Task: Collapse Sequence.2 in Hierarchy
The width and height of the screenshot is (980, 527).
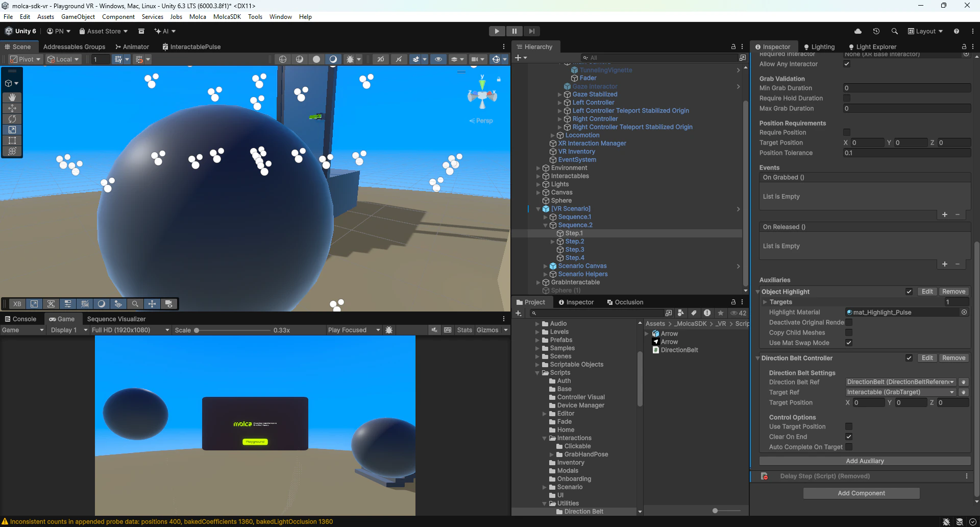Action: 545,225
